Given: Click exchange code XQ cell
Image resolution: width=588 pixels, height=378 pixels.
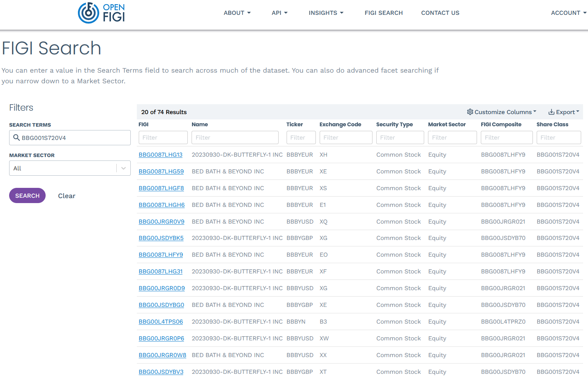Looking at the screenshot, I should pos(323,222).
